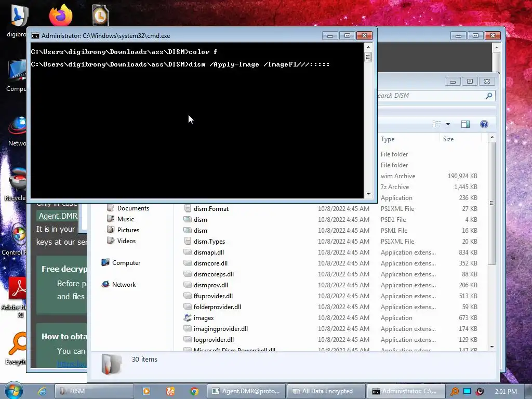Launch Google Chrome from the taskbar
Image resolution: width=532 pixels, height=399 pixels.
[194, 391]
